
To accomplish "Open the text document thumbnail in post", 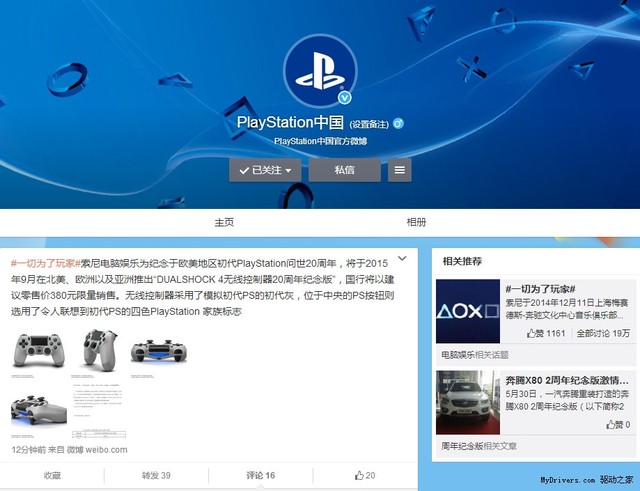I will click(99, 412).
